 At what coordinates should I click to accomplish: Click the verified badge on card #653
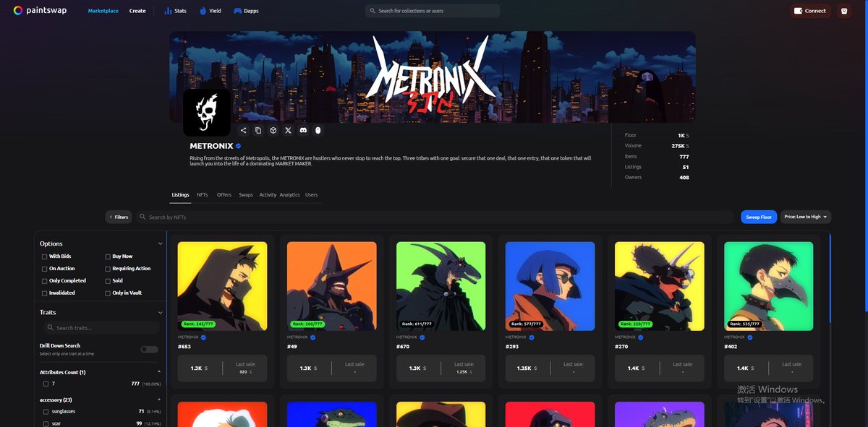coord(203,337)
